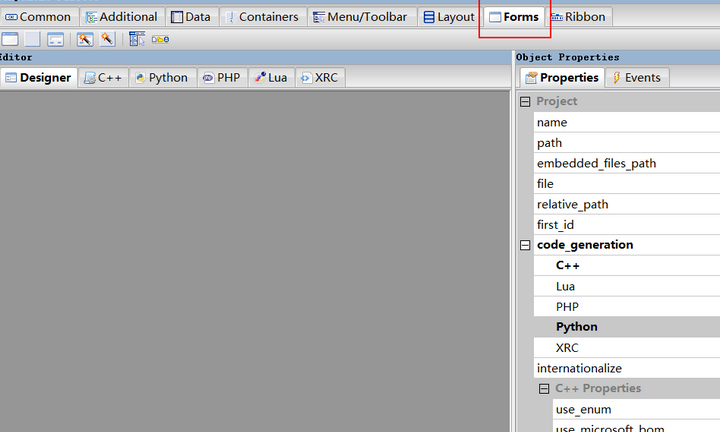Viewport: 720px width, 432px height.
Task: Open the Containers palette tab
Action: (263, 17)
